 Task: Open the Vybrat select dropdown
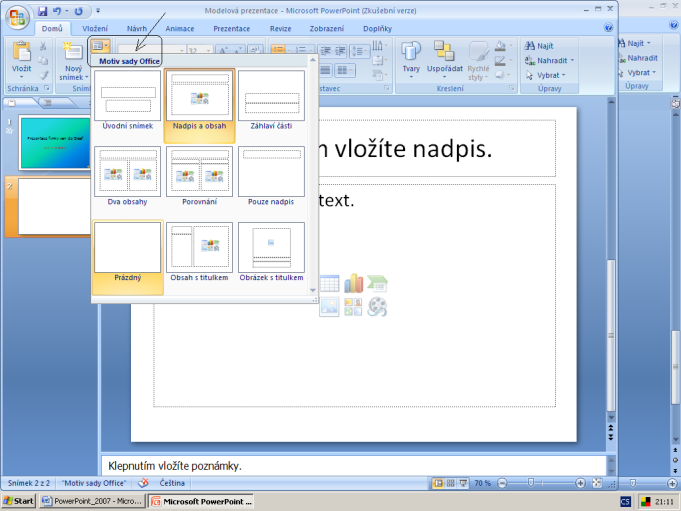click(x=545, y=75)
